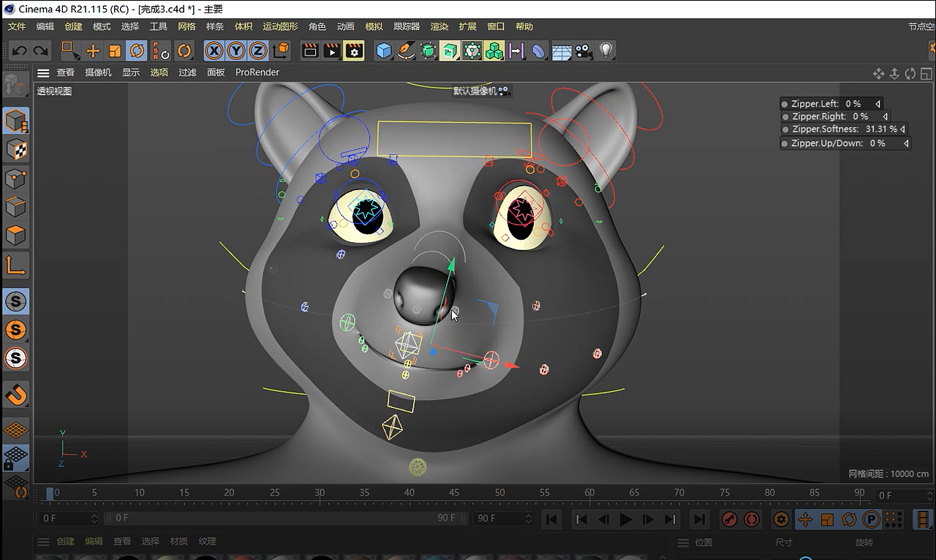Toggle the Locked Workplane icon
This screenshot has width=936, height=560.
click(x=15, y=458)
